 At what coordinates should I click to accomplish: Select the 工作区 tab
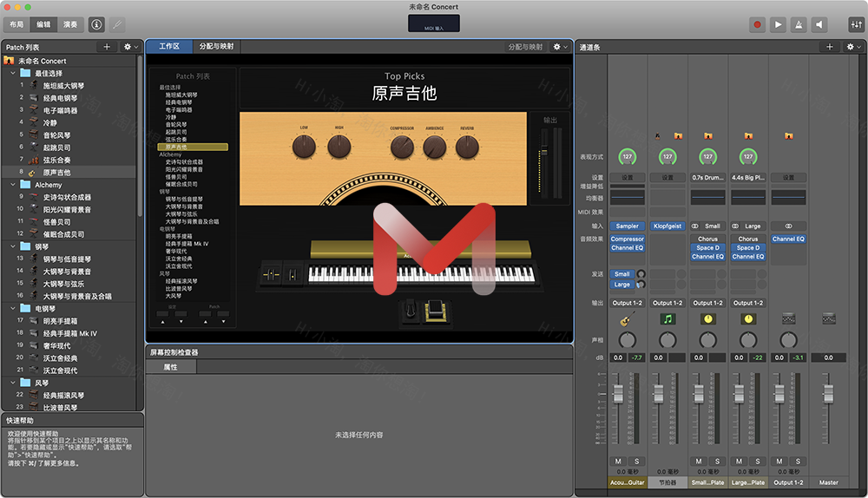click(x=169, y=47)
